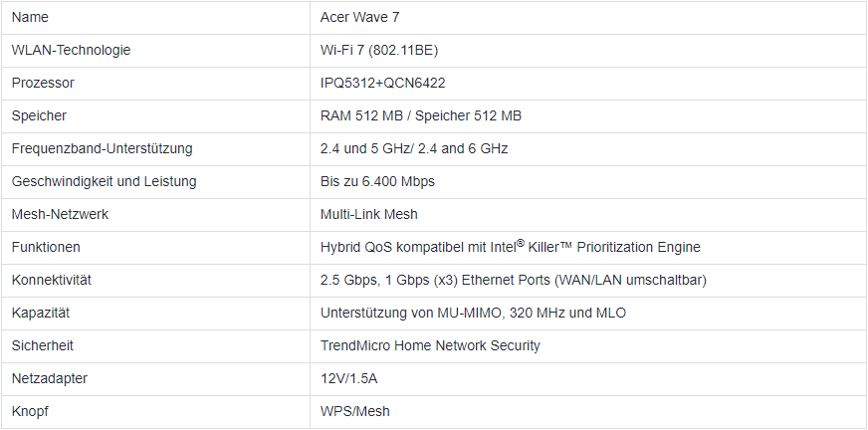Click the 'Name' row label

(x=30, y=17)
